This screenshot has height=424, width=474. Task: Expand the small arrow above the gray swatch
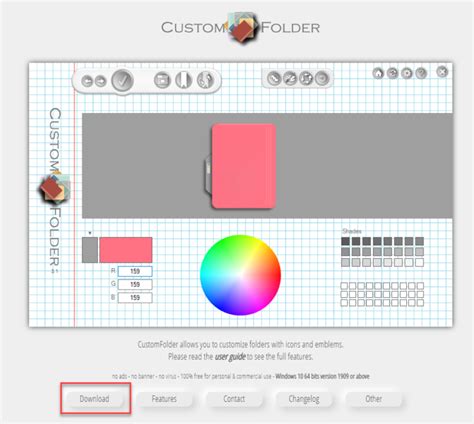[x=90, y=233]
